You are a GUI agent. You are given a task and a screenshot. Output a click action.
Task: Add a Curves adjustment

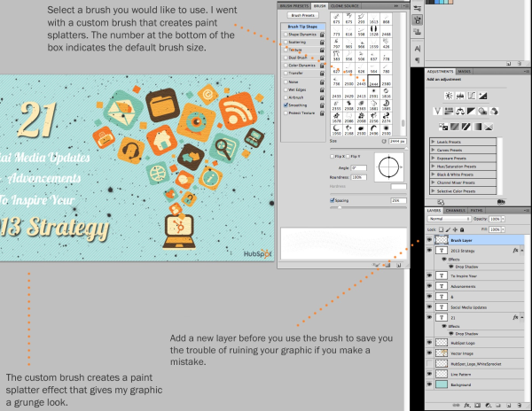point(472,96)
